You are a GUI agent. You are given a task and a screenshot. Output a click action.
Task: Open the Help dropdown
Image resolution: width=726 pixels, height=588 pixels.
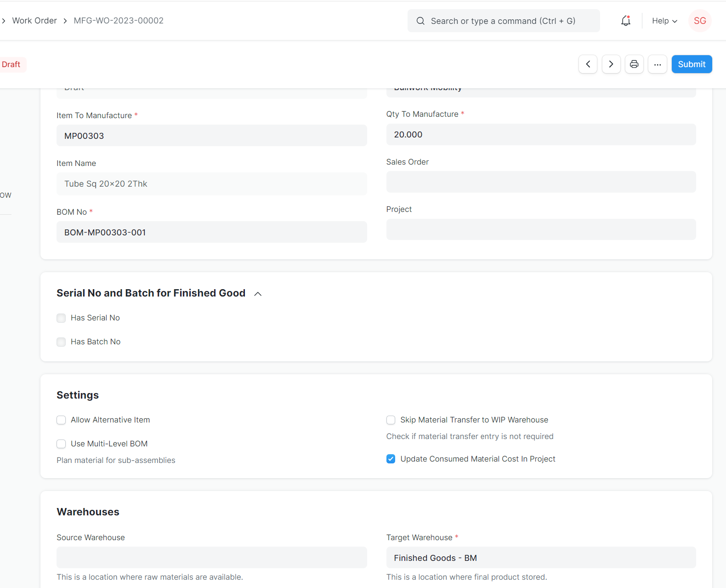pos(664,21)
